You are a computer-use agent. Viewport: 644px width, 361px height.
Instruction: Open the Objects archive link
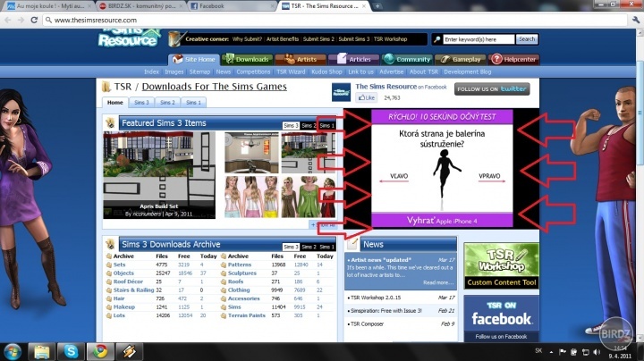pyautogui.click(x=123, y=273)
